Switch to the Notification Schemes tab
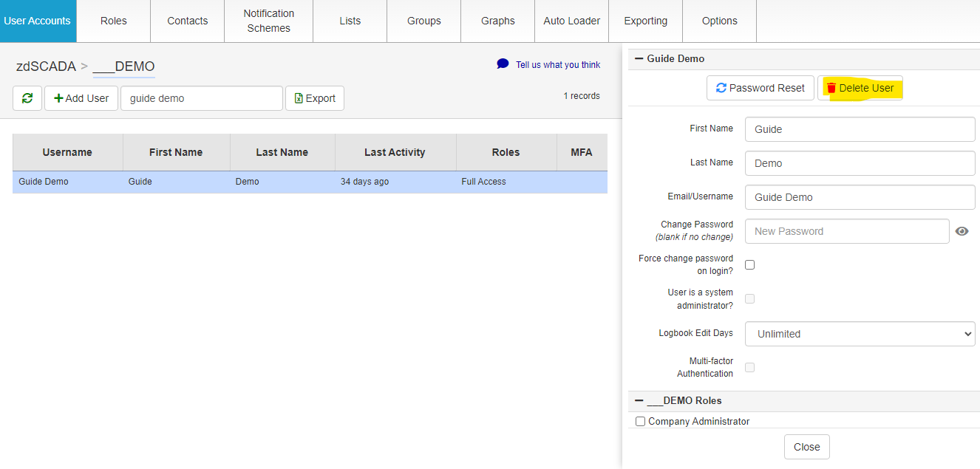 (268, 21)
